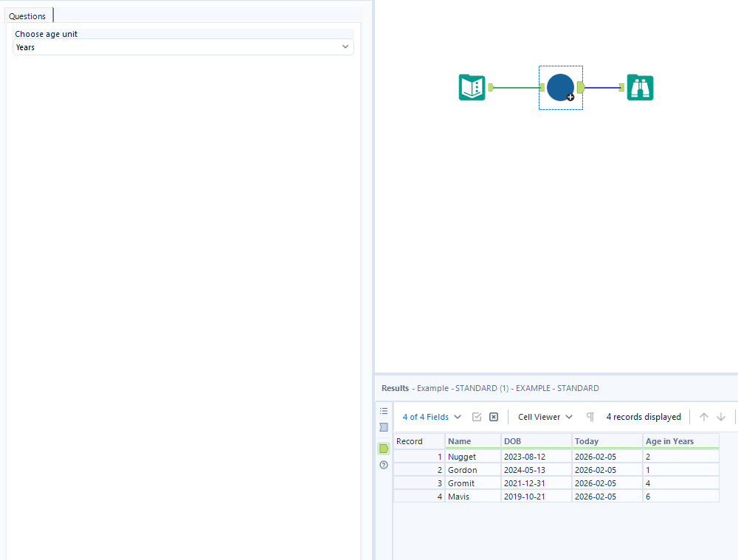Select the green output anchor in Results sidebar
738x560 pixels.
pos(384,449)
